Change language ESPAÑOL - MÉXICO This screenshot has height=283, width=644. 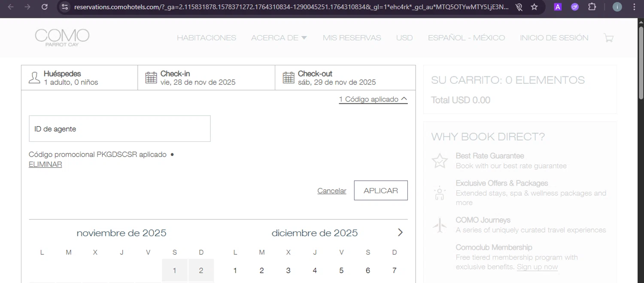[x=466, y=38]
